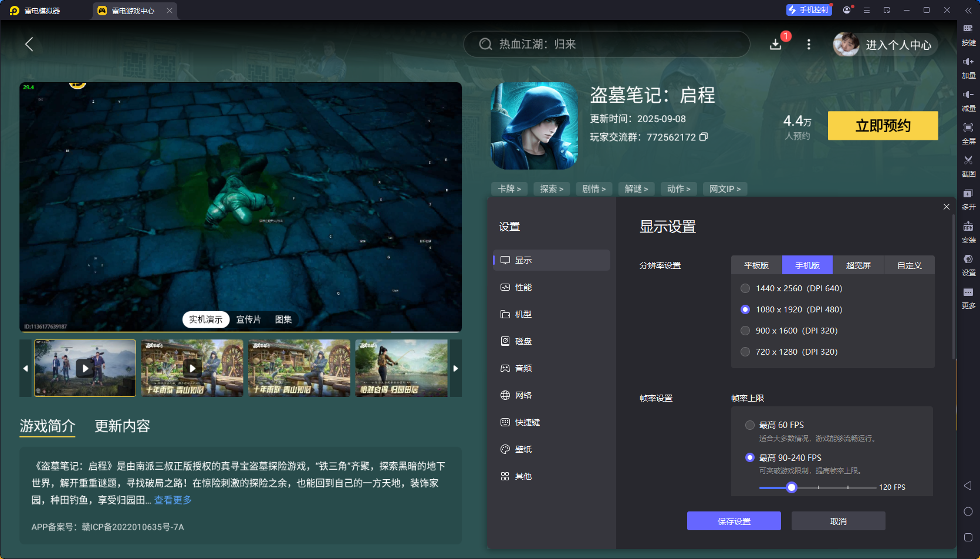Click the user avatar picture
The image size is (980, 559).
pos(846,45)
